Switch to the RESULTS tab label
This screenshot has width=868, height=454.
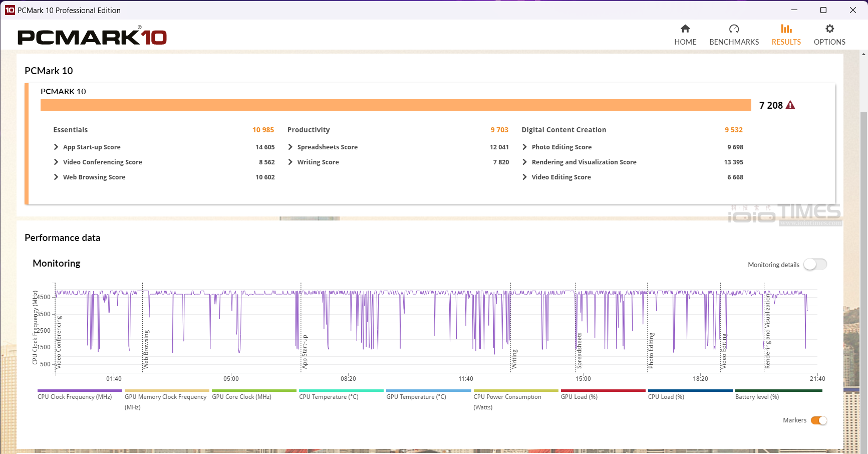tap(786, 42)
